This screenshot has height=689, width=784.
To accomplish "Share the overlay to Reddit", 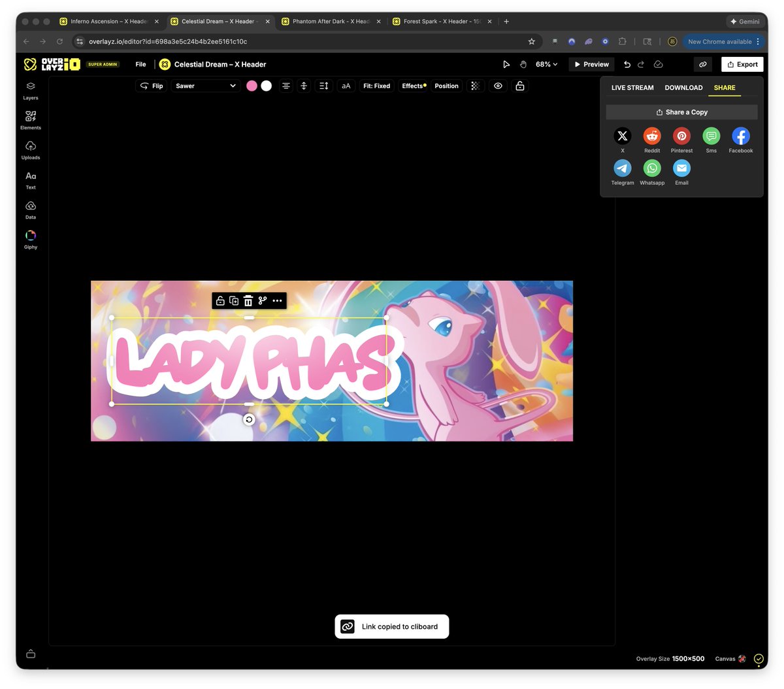I will click(652, 136).
